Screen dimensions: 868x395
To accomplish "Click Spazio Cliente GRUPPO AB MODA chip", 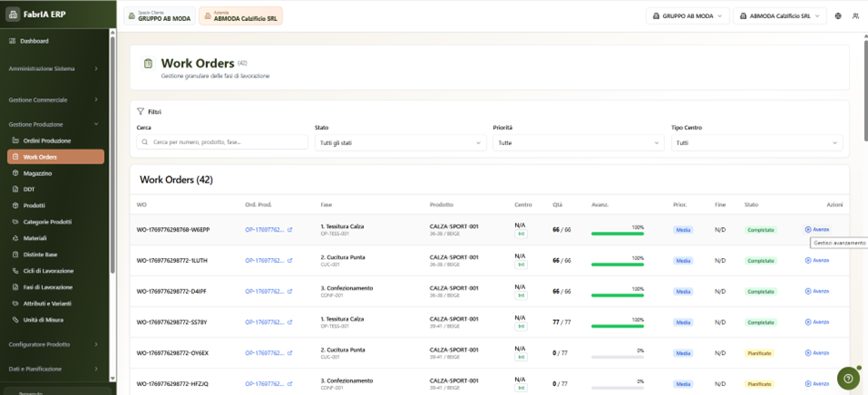I will 160,16.
